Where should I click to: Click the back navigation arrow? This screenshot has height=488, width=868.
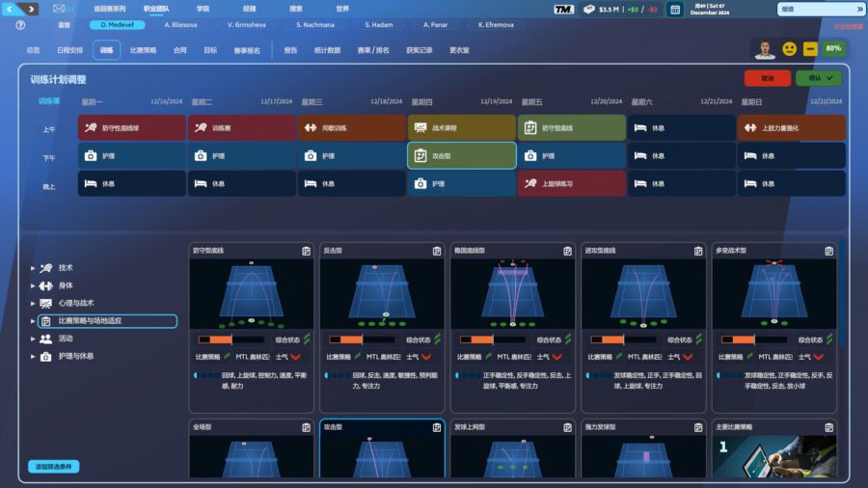12,9
